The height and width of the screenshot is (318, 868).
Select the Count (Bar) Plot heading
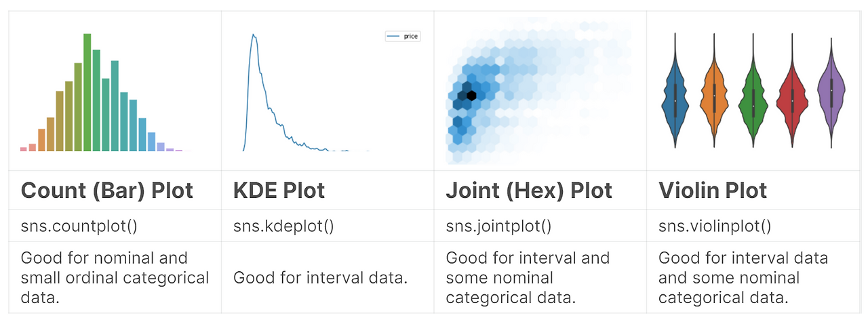pos(107,191)
